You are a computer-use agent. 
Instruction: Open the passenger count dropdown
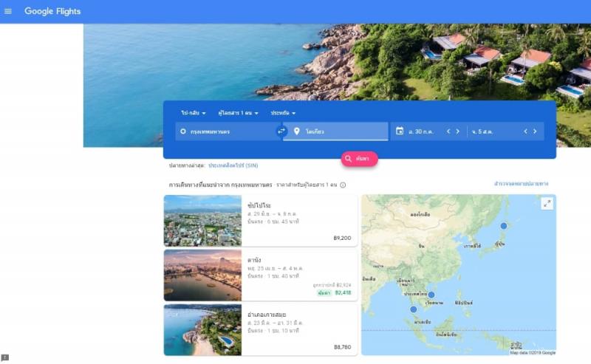coord(238,113)
